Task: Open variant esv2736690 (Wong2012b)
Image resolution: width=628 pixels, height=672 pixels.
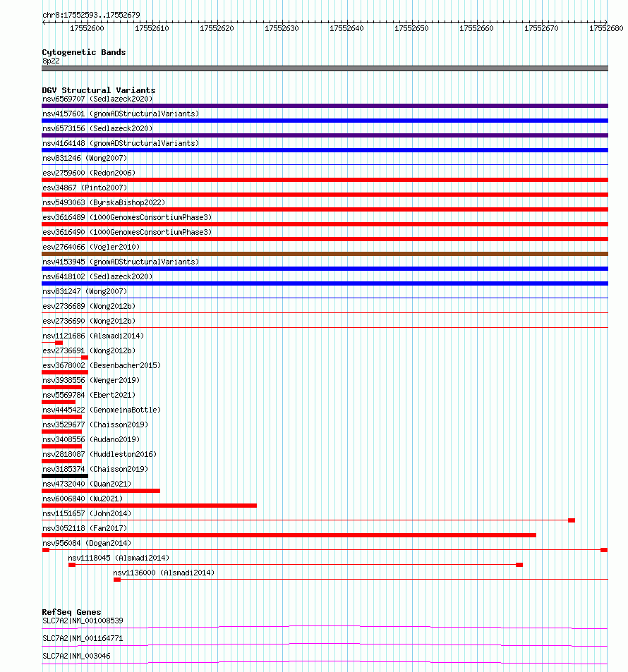Action: pyautogui.click(x=89, y=321)
